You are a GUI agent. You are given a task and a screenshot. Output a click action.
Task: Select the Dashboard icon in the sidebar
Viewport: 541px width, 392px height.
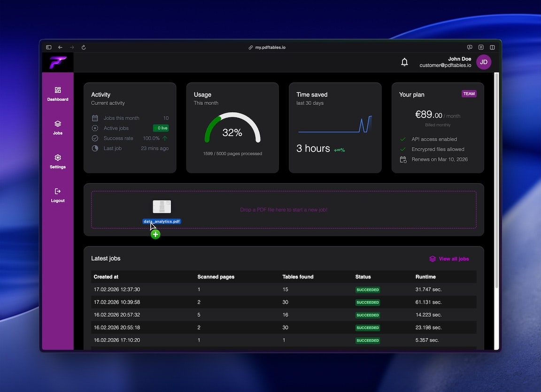click(x=57, y=90)
